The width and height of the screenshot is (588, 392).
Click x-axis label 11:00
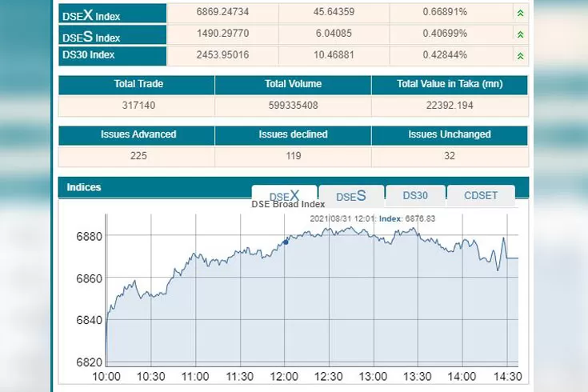195,376
